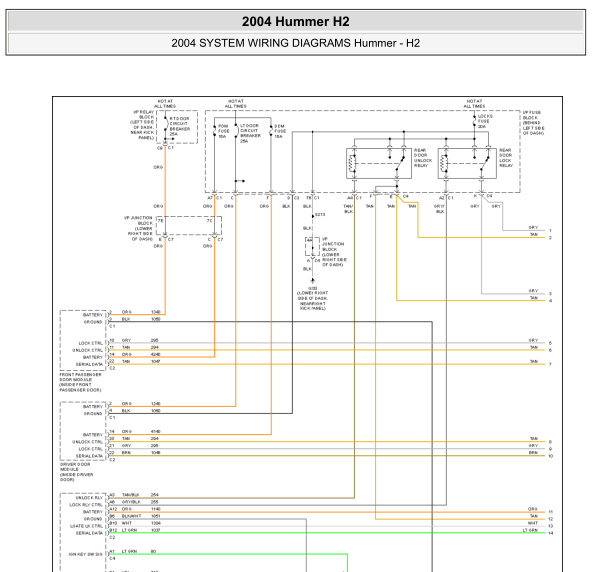Screen dimensions: 602x572
Task: Click the "I/P FUSE BLOCK" label behind dash
Action: pos(533,123)
